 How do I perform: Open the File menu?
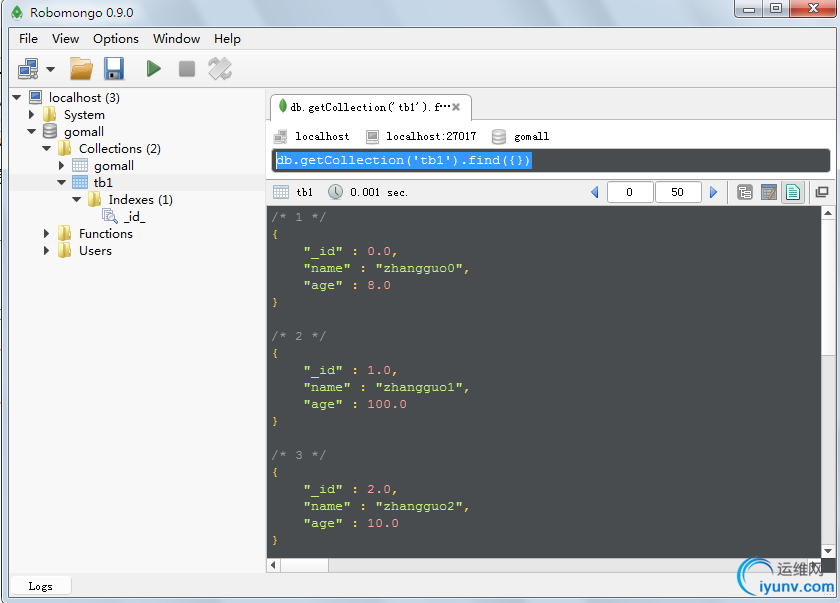tap(28, 39)
